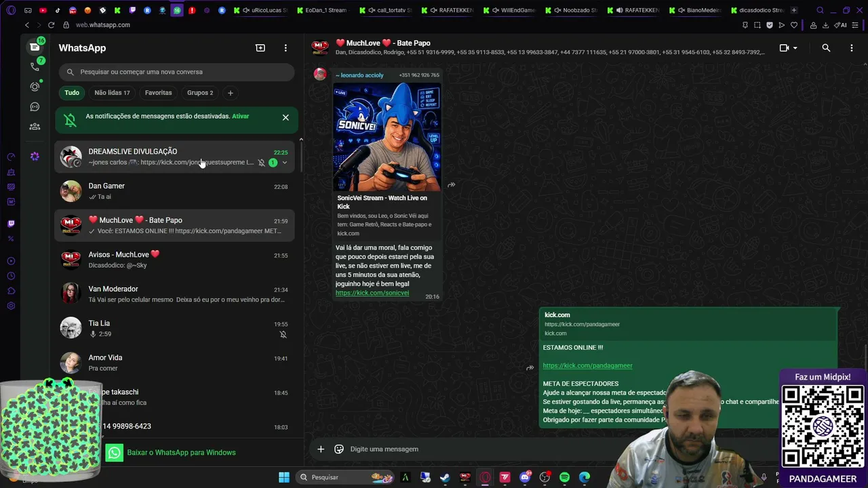Forward the SonicVei link message
The width and height of the screenshot is (868, 488).
452,184
